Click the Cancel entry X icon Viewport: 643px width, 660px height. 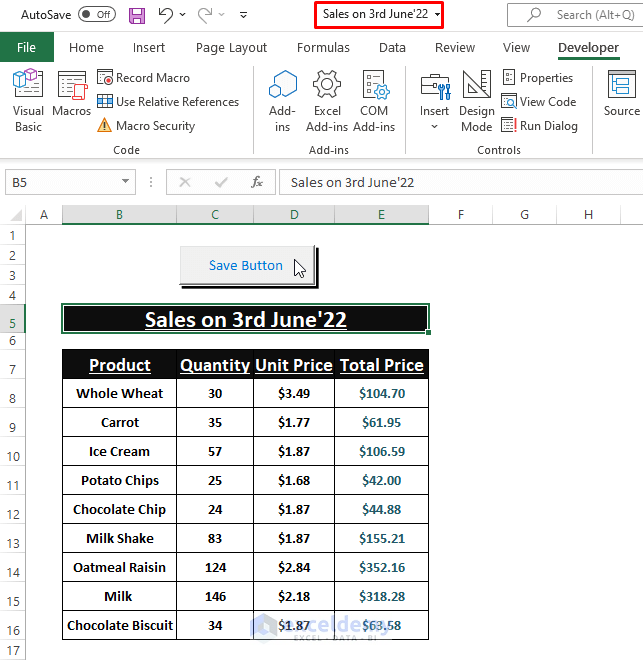coord(185,182)
